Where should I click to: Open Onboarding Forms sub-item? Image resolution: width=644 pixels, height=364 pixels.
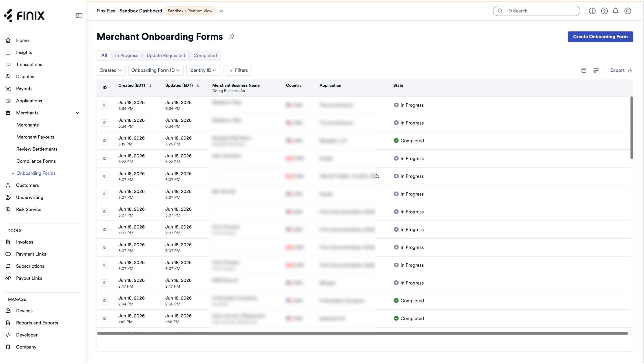pyautogui.click(x=36, y=173)
